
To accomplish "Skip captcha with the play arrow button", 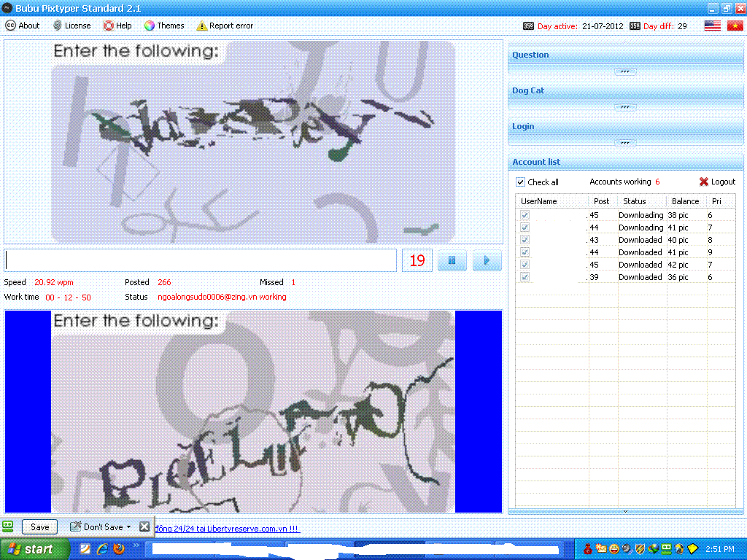I will (487, 260).
